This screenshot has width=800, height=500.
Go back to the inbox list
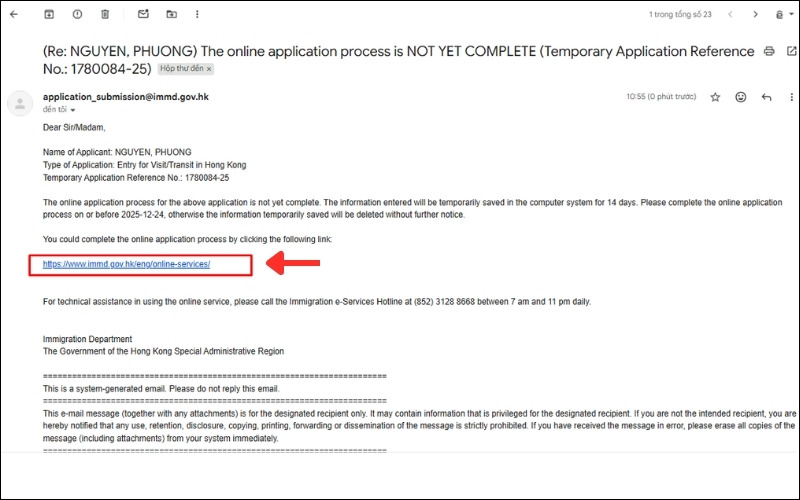pos(14,14)
